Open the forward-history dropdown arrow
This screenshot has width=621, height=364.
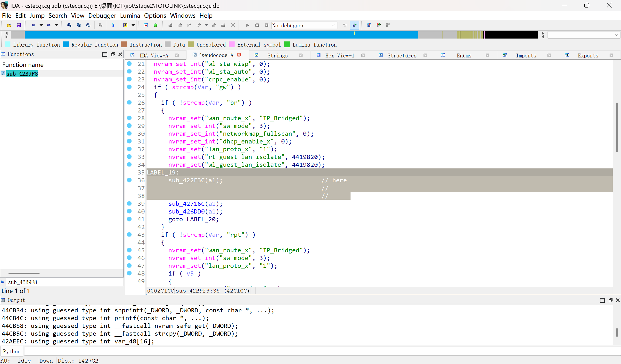click(x=57, y=25)
